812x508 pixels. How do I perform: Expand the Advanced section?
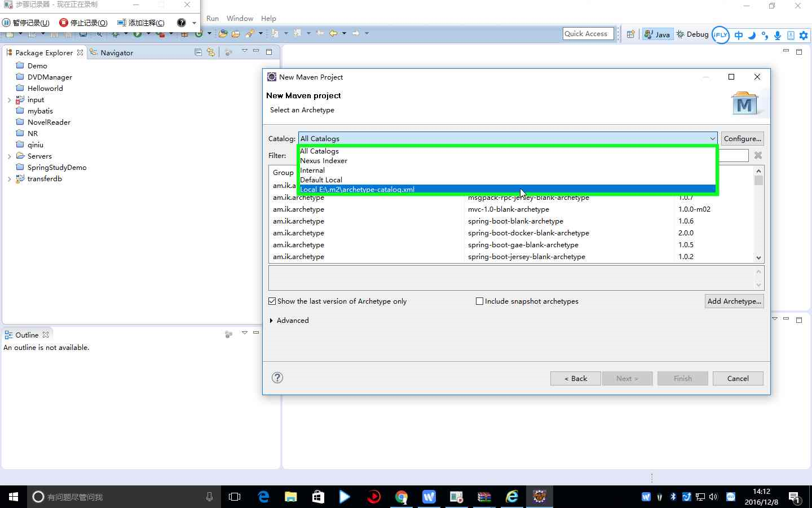(x=289, y=321)
